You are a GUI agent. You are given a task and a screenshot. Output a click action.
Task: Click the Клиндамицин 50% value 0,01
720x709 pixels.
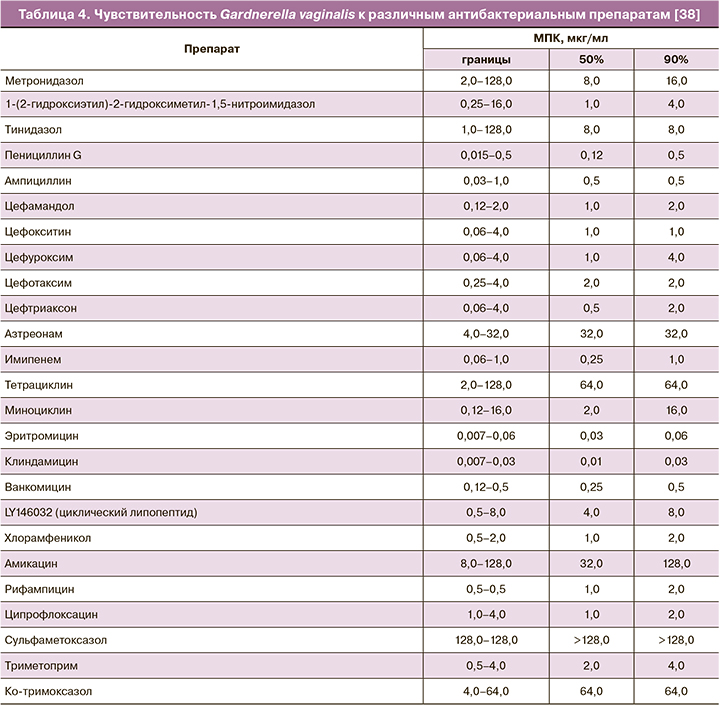pos(591,461)
